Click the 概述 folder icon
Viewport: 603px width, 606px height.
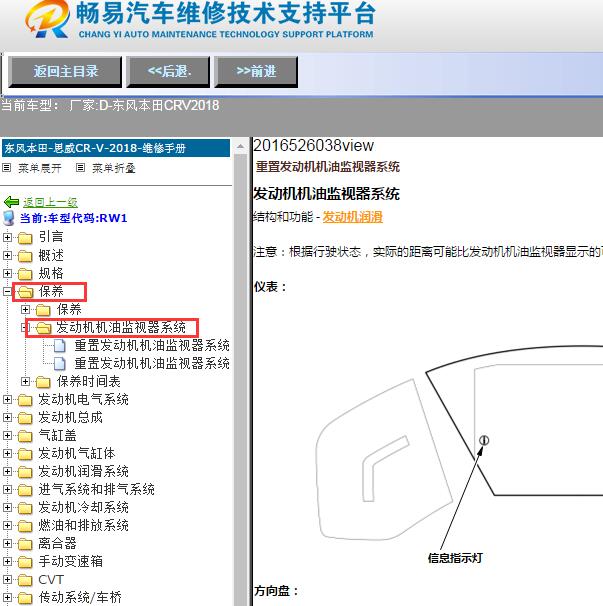click(x=26, y=256)
